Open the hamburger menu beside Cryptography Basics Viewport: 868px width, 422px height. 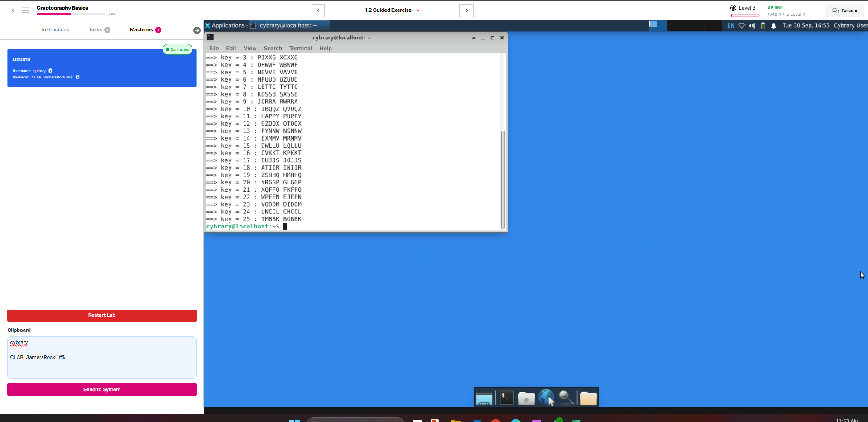[26, 10]
